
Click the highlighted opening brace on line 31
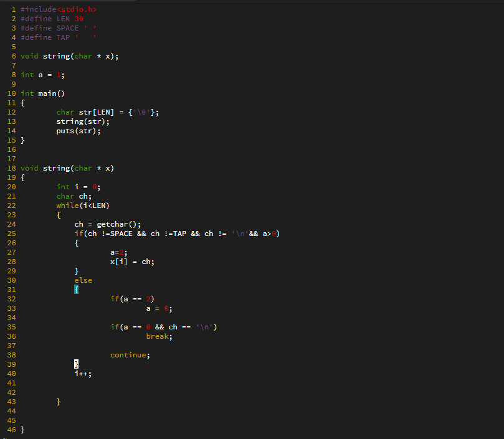click(77, 290)
